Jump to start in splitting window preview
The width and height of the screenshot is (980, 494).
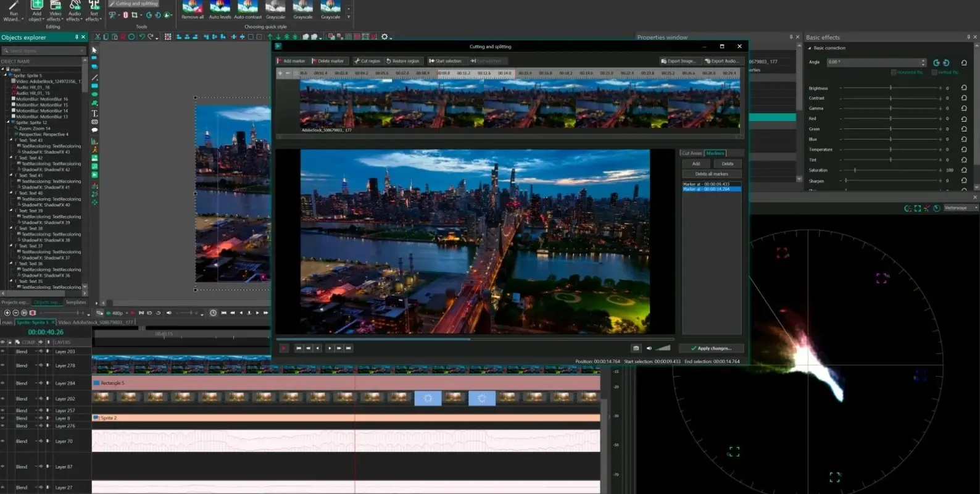(299, 348)
